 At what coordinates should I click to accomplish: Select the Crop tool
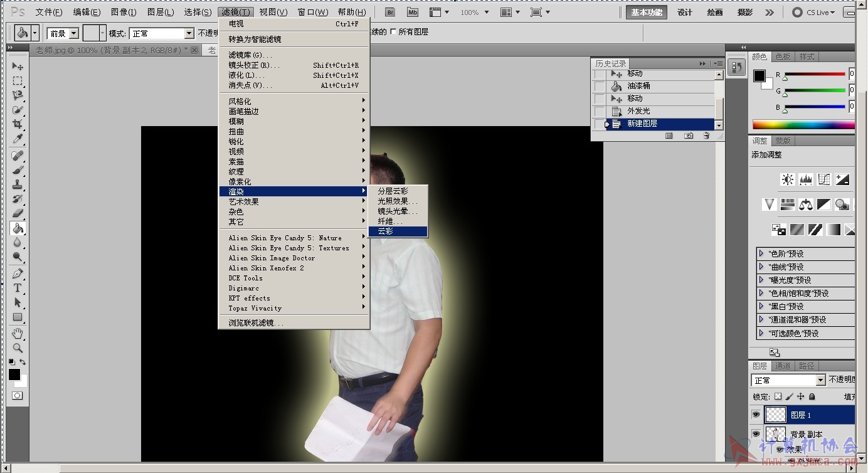click(x=18, y=124)
